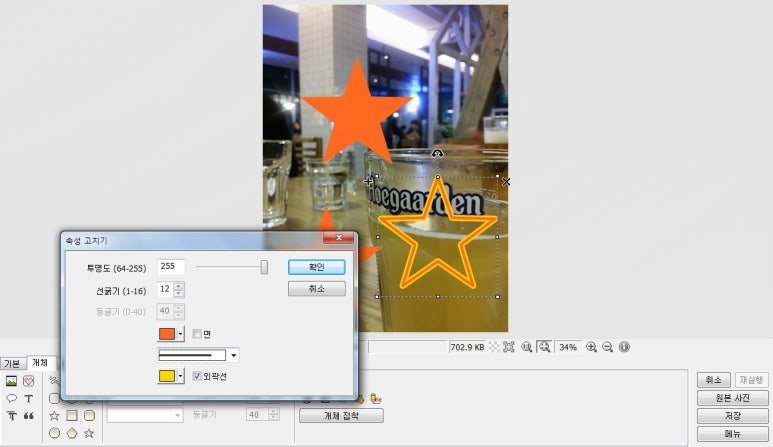Choose the rounded square shape tool

point(89,415)
